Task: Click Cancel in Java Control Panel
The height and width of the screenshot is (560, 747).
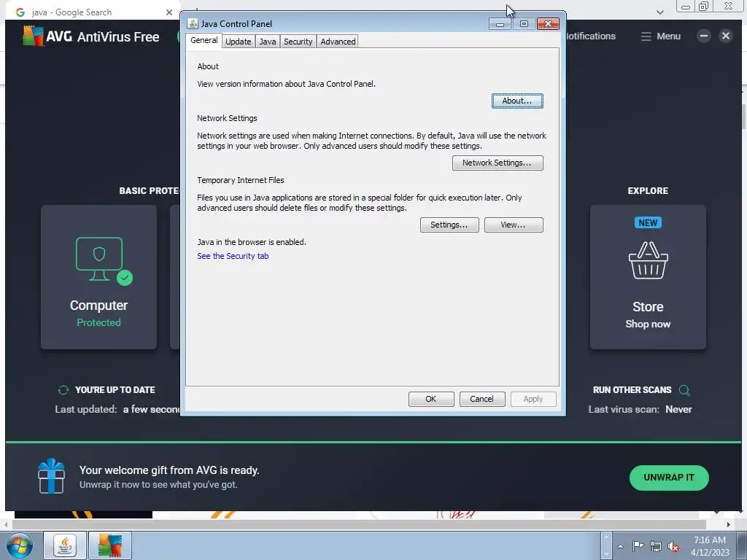Action: tap(482, 399)
